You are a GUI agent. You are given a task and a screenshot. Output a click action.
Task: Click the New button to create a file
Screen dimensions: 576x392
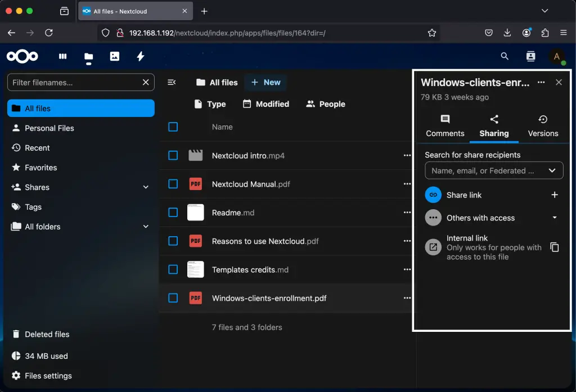(265, 82)
